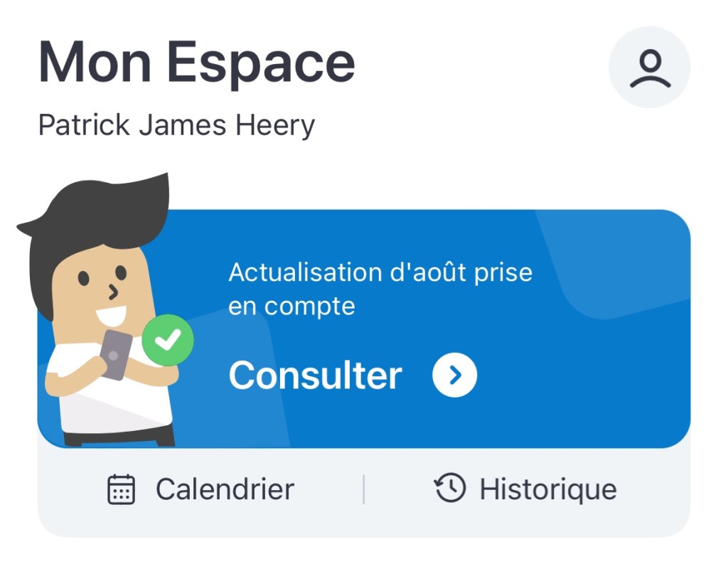
Task: Open the Historique tab label
Action: pos(548,489)
